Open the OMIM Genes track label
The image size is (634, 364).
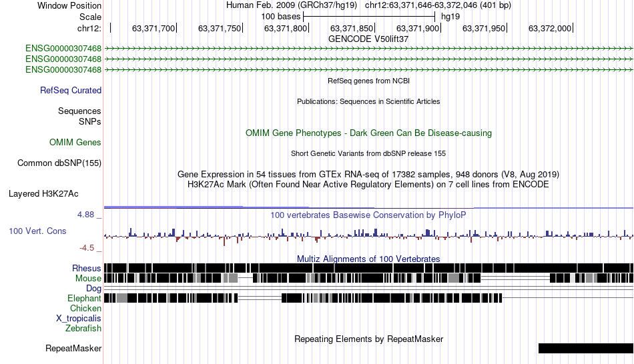coord(75,142)
